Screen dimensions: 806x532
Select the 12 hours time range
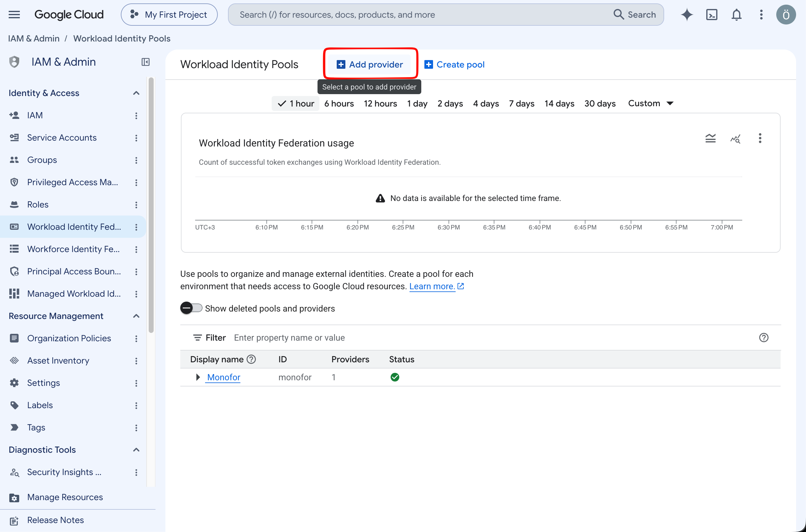(x=380, y=103)
